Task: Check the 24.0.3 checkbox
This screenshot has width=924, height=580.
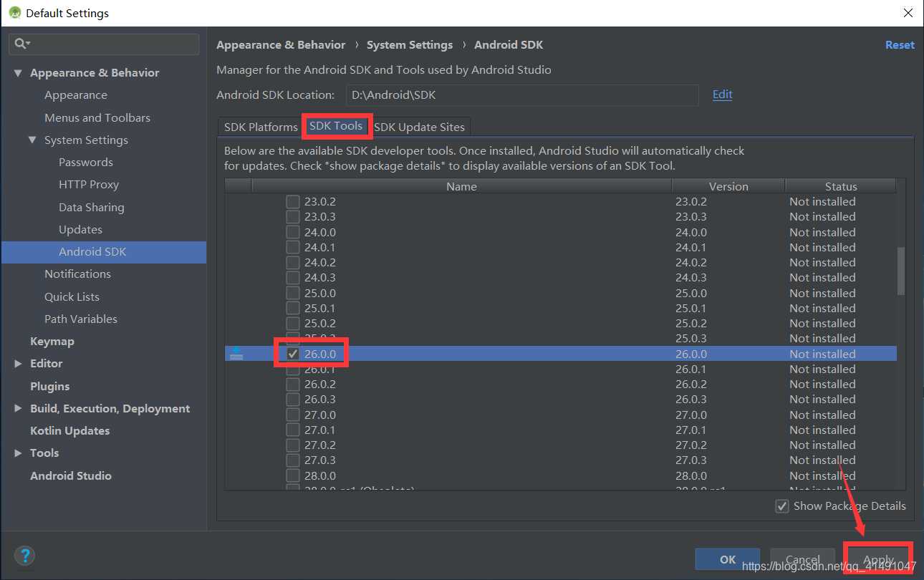Action: click(x=293, y=278)
